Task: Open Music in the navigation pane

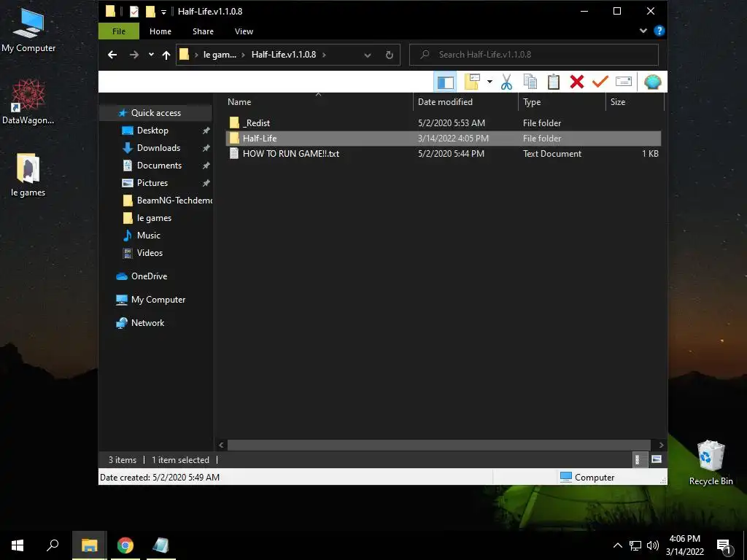Action: 149,236
